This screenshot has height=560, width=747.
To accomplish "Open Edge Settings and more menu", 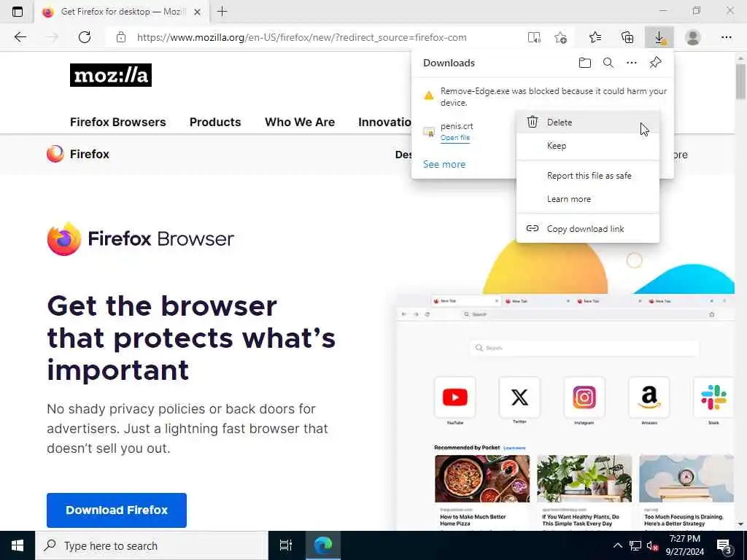I will click(x=726, y=37).
